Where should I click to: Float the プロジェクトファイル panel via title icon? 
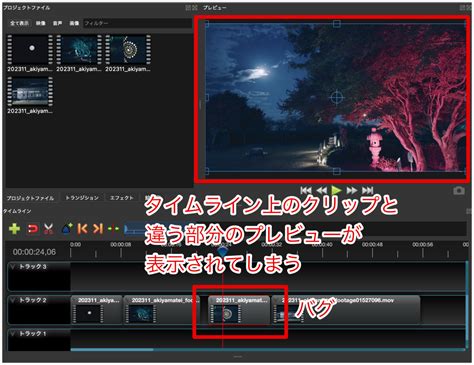point(188,7)
